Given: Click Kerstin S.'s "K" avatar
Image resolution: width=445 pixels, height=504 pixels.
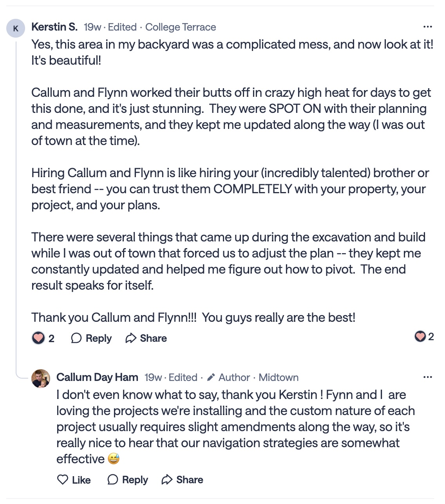Looking at the screenshot, I should click(16, 29).
